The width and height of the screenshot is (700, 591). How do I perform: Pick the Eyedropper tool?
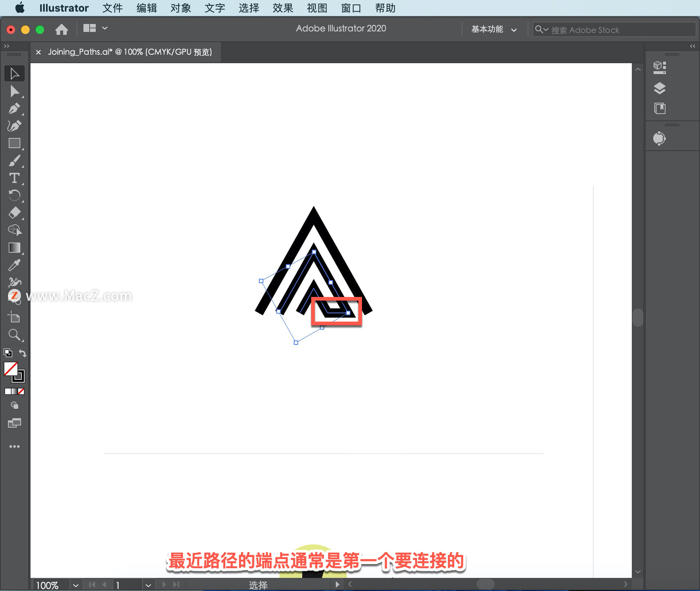[x=15, y=265]
